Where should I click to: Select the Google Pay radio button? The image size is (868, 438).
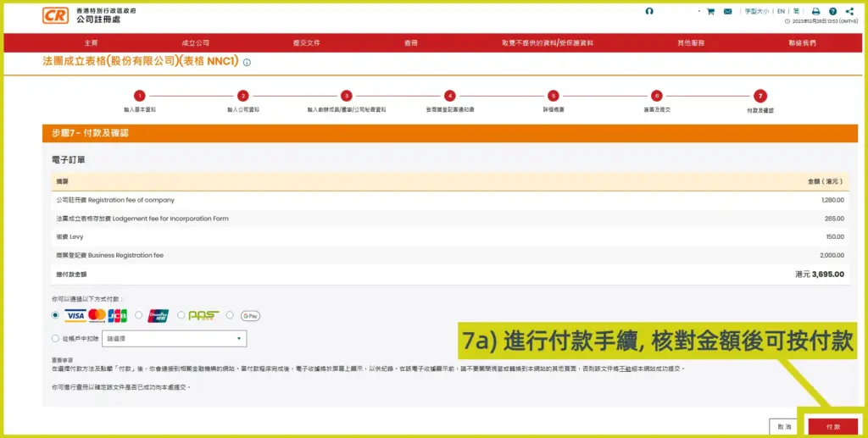230,315
